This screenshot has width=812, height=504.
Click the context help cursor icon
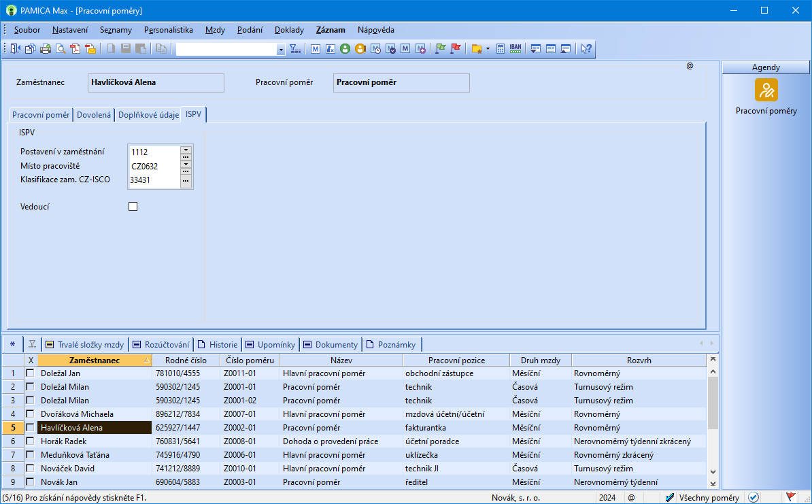586,49
